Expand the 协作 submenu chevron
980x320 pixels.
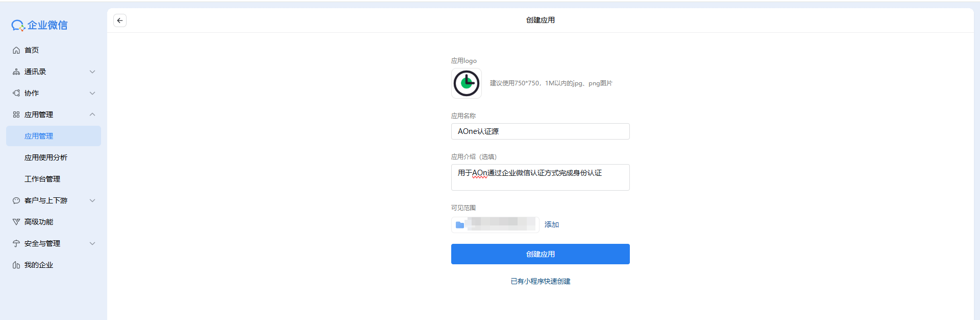(92, 93)
